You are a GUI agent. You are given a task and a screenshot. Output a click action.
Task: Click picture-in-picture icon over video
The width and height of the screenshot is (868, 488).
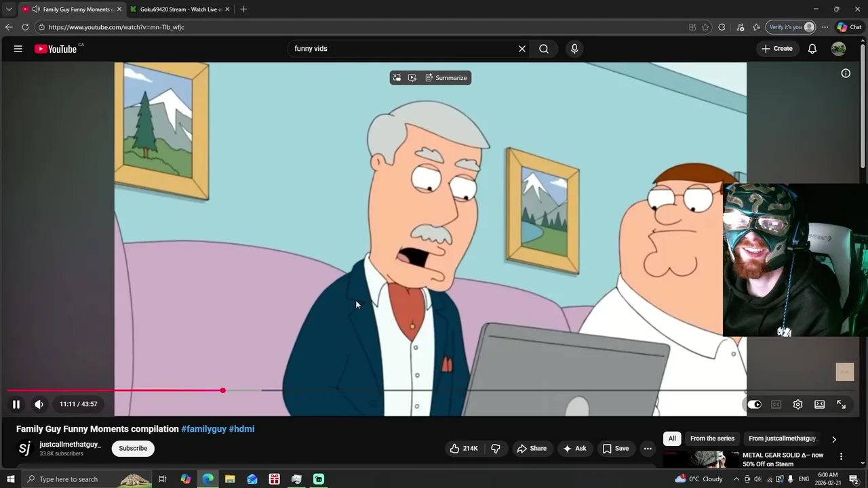[x=397, y=78]
